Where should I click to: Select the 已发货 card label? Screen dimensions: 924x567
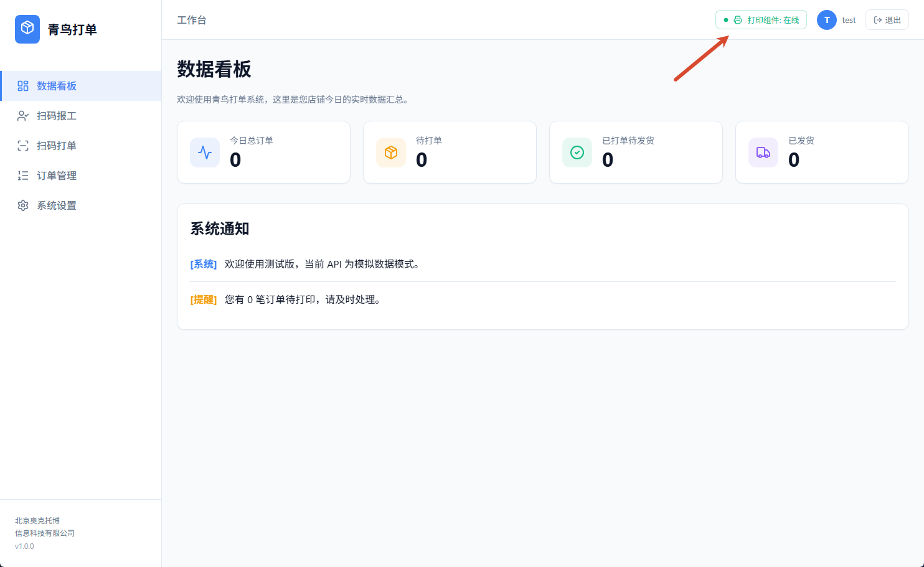click(801, 141)
